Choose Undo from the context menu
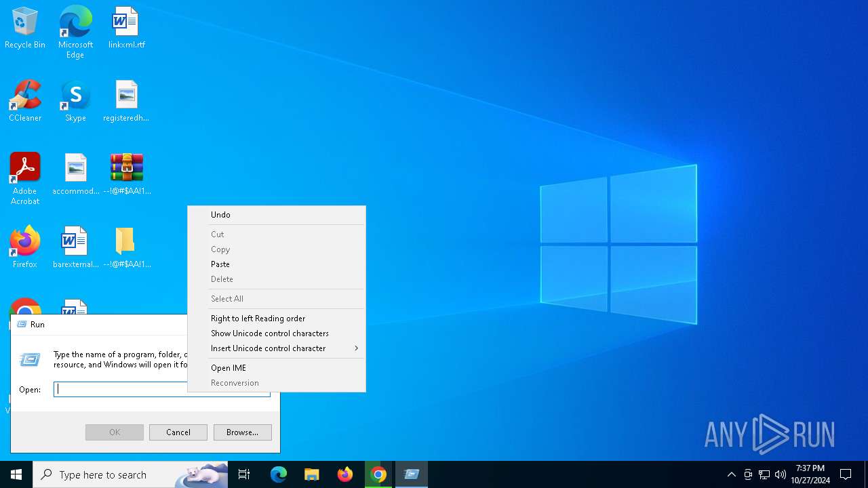Viewport: 868px width, 488px height. click(277, 215)
